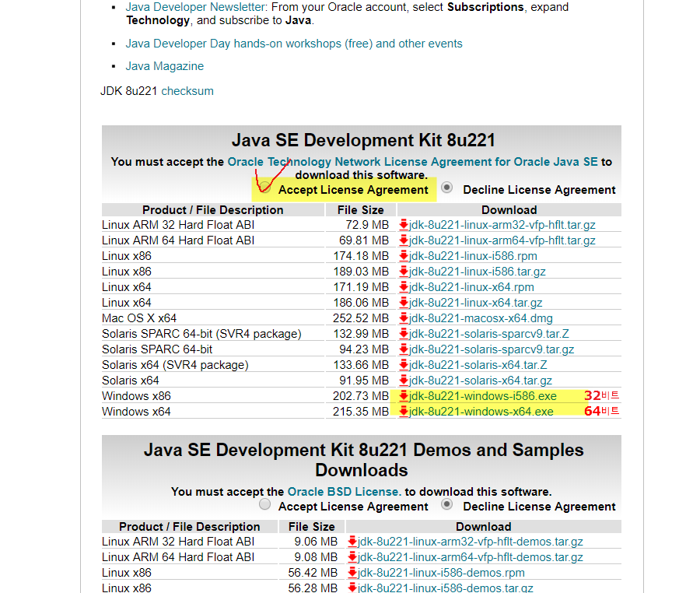The image size is (700, 593).
Task: Download jdk-8u221-linux-x64.tar.gz file link
Action: (x=475, y=303)
